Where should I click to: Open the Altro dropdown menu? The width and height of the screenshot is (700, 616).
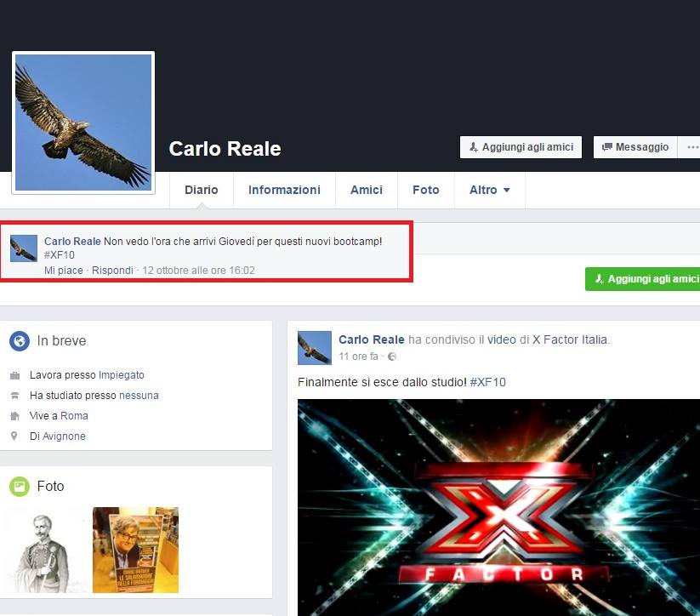coord(489,190)
